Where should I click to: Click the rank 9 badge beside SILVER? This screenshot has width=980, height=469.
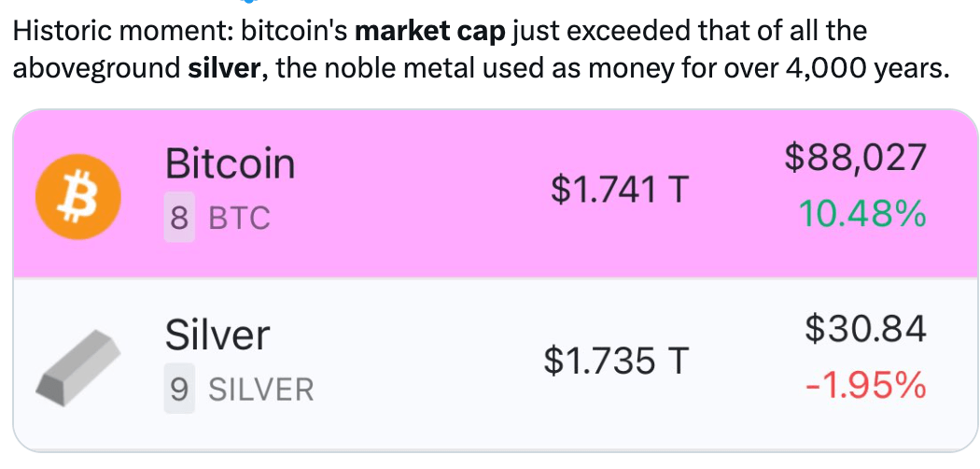179,389
